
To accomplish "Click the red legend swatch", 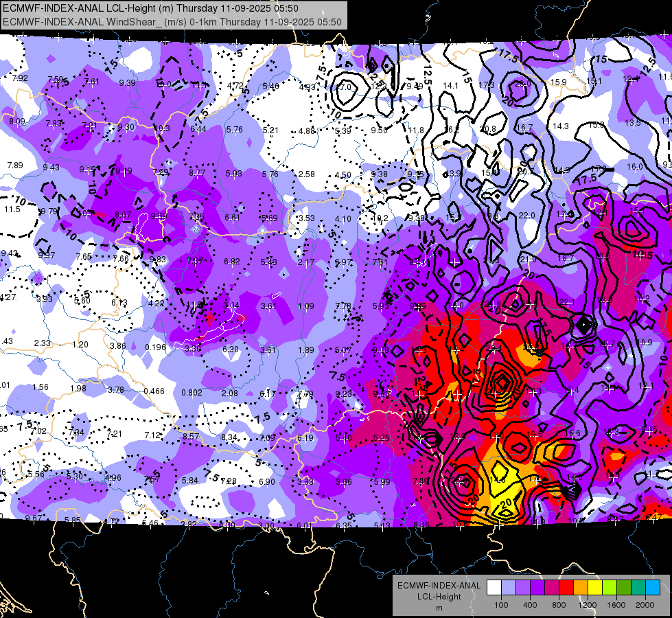I will click(x=566, y=588).
